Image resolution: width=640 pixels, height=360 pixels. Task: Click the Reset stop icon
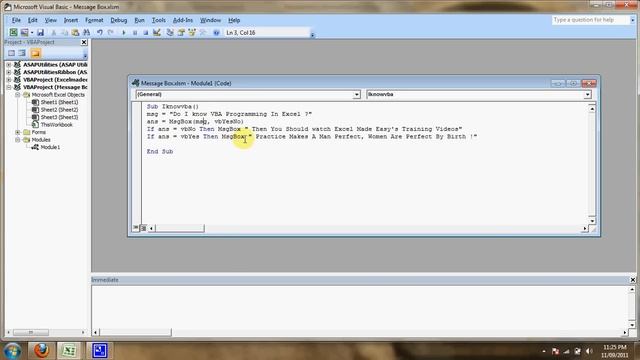click(x=145, y=32)
